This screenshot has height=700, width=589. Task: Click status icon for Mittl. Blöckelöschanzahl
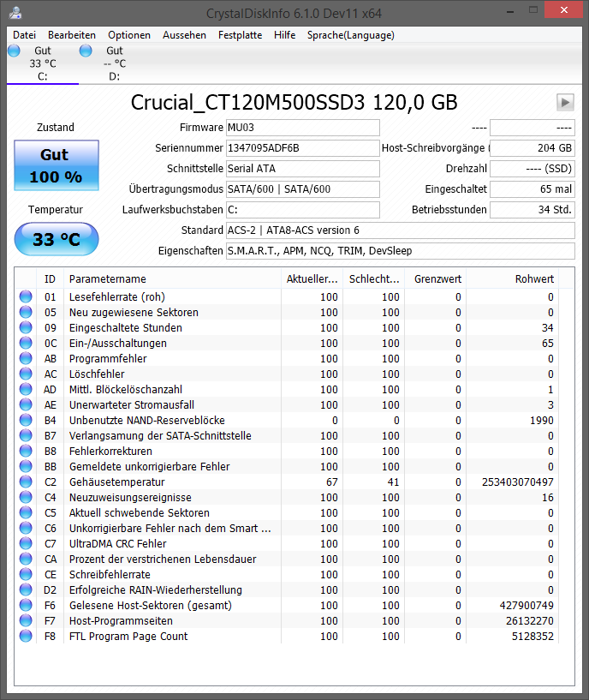(x=26, y=389)
